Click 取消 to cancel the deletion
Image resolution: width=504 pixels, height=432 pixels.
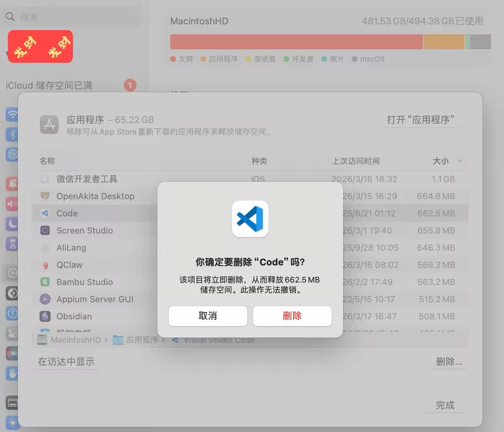coord(207,316)
